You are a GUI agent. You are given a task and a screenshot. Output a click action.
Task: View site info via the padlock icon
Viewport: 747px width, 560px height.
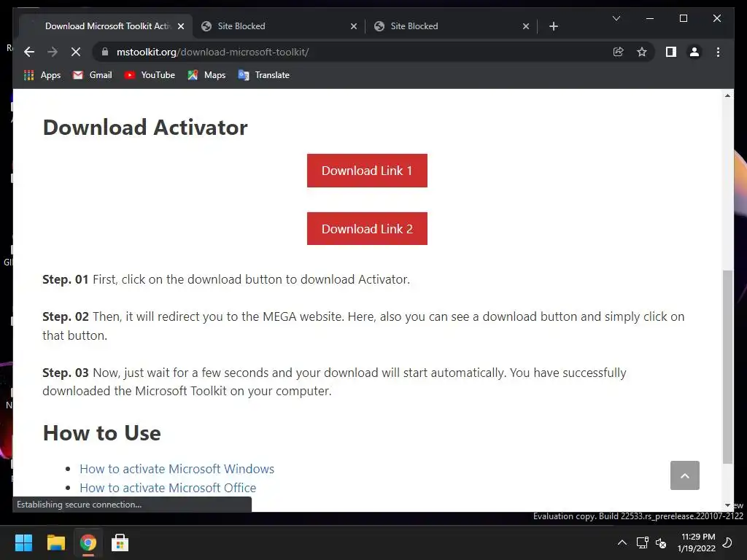point(105,52)
